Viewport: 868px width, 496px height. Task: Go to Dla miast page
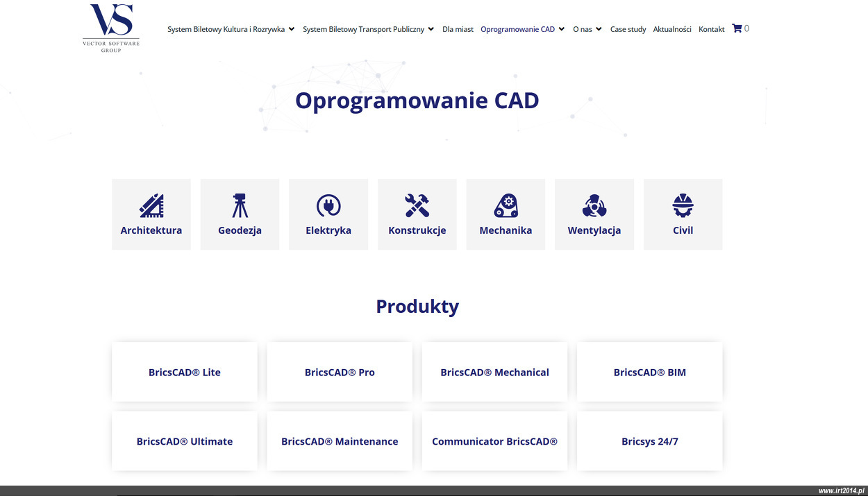click(x=458, y=29)
